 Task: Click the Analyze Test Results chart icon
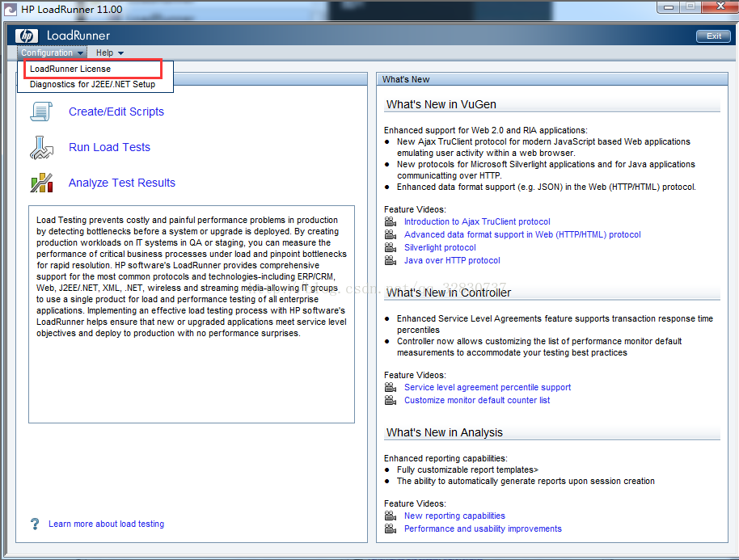coord(41,183)
